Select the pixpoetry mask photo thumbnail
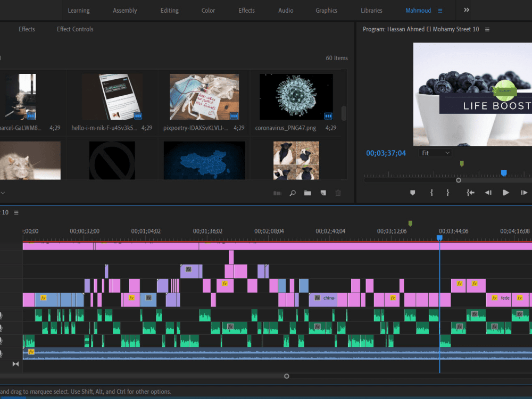This screenshot has height=399, width=532. [x=204, y=97]
